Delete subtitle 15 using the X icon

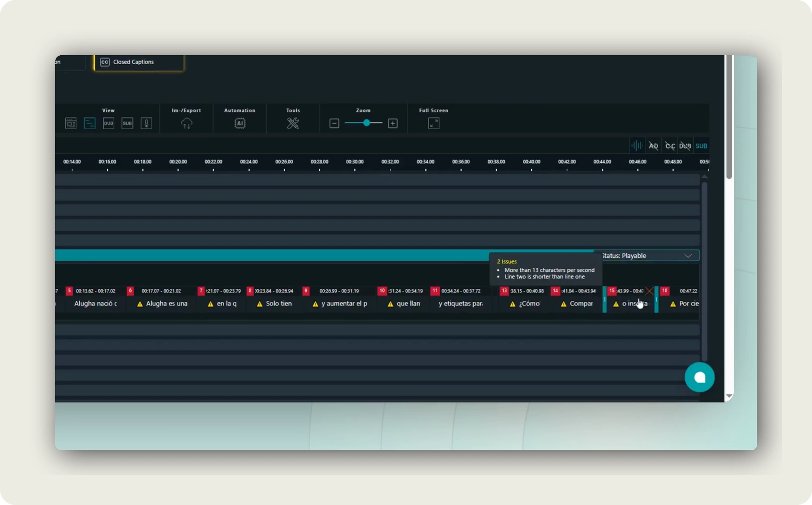[x=650, y=291]
